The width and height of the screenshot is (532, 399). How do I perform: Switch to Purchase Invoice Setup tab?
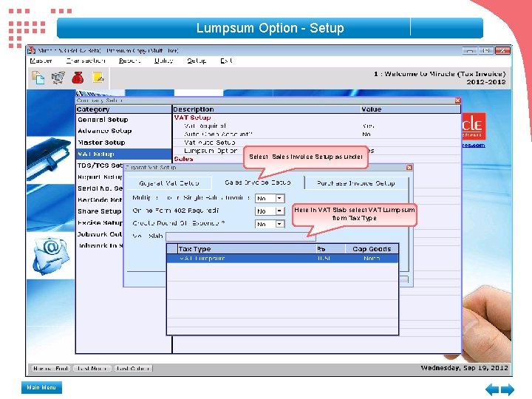(356, 183)
